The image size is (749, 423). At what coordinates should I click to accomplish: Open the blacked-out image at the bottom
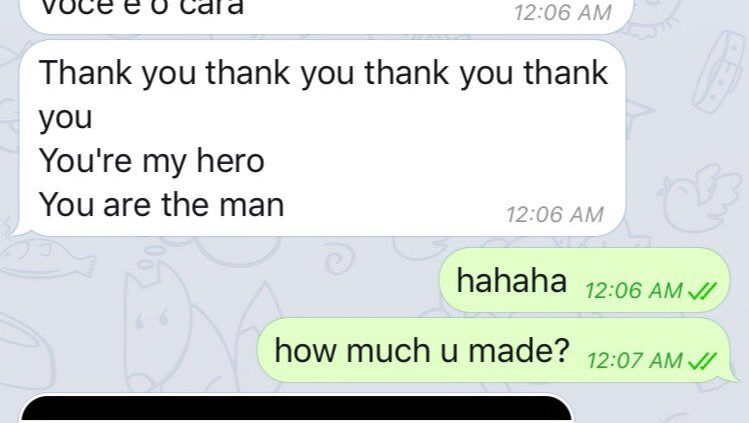pyautogui.click(x=296, y=409)
